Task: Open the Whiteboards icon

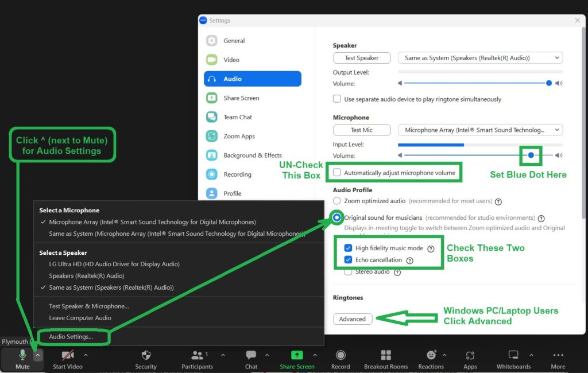Action: (513, 355)
